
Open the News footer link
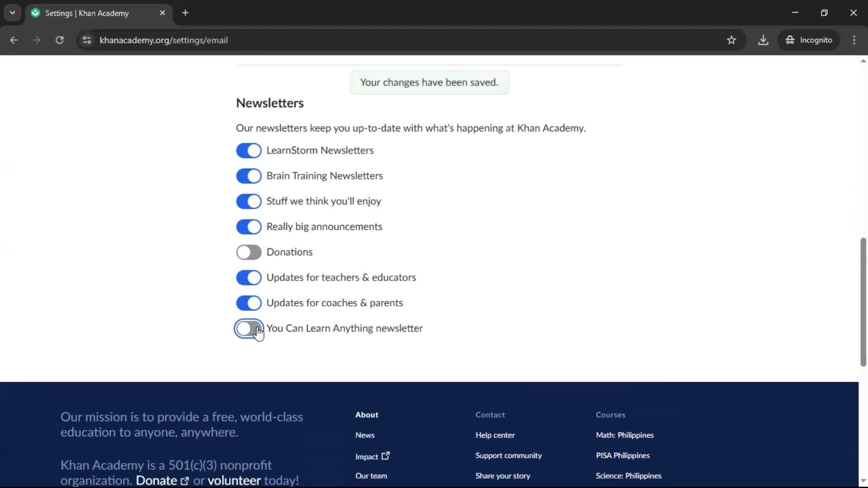click(x=365, y=435)
